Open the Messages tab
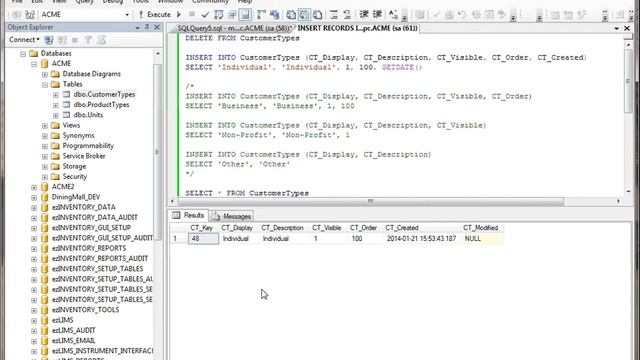Screen dimensions: 640x360 click(x=232, y=216)
